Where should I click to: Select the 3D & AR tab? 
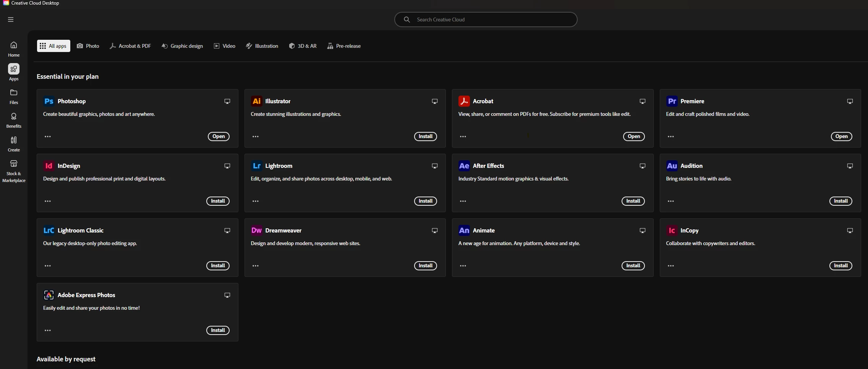click(x=303, y=46)
